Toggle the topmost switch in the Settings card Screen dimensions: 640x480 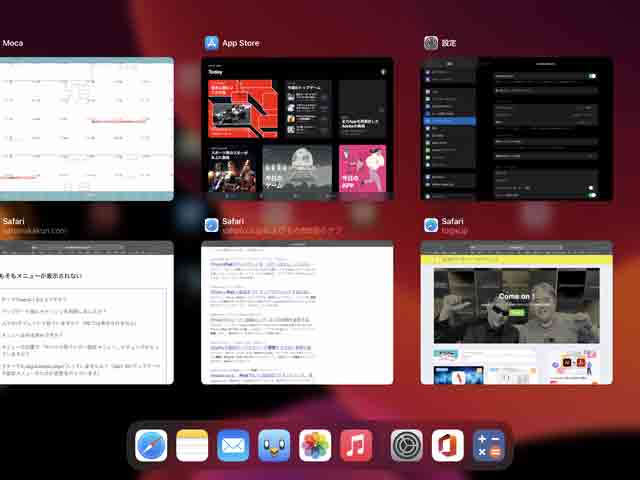[x=592, y=76]
